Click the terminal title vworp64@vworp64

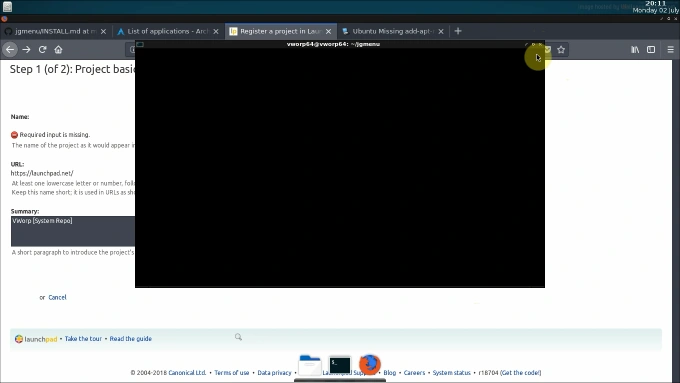click(333, 44)
